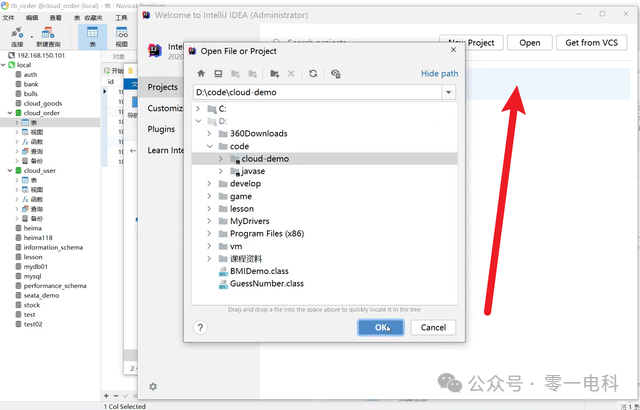Select GuessNumber.class file in tree
Viewport: 640px width, 410px height.
click(267, 284)
